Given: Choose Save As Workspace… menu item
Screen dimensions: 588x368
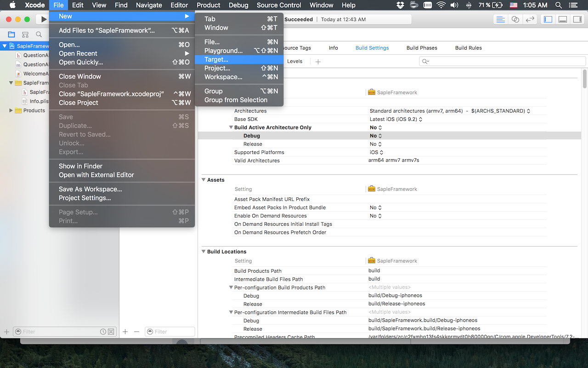Looking at the screenshot, I should tap(122, 189).
